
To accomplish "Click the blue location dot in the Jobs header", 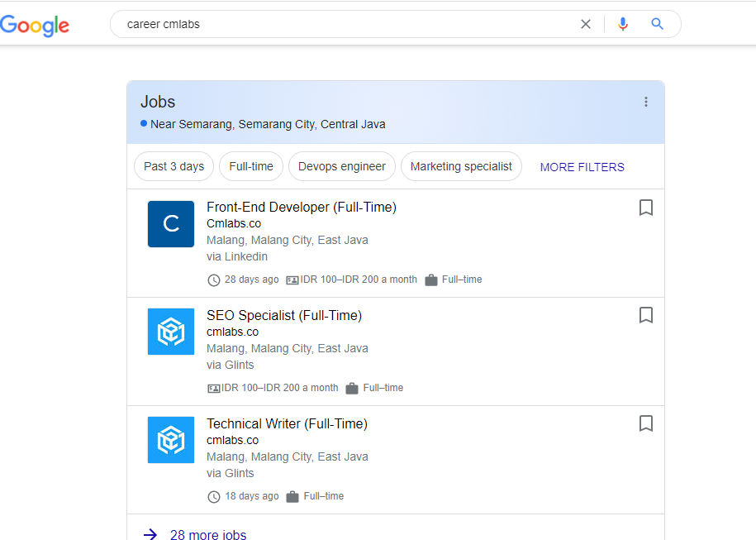I will pos(144,123).
